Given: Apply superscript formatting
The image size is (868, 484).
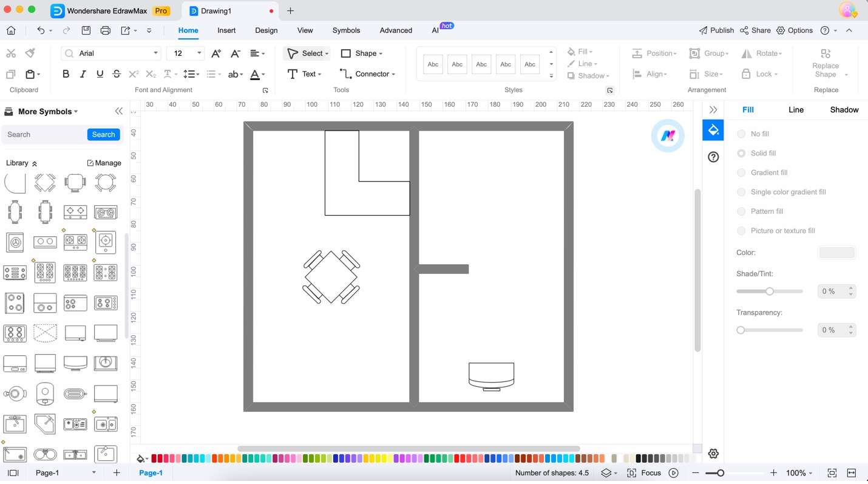Looking at the screenshot, I should coord(134,74).
